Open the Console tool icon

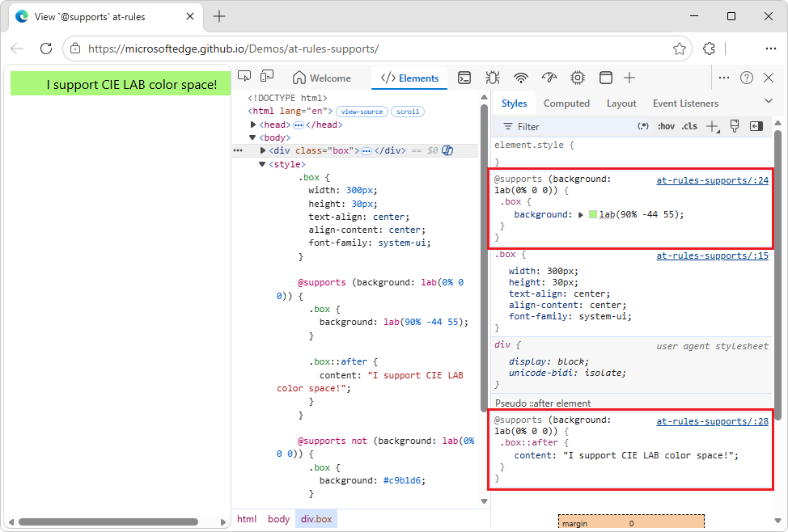(x=464, y=78)
